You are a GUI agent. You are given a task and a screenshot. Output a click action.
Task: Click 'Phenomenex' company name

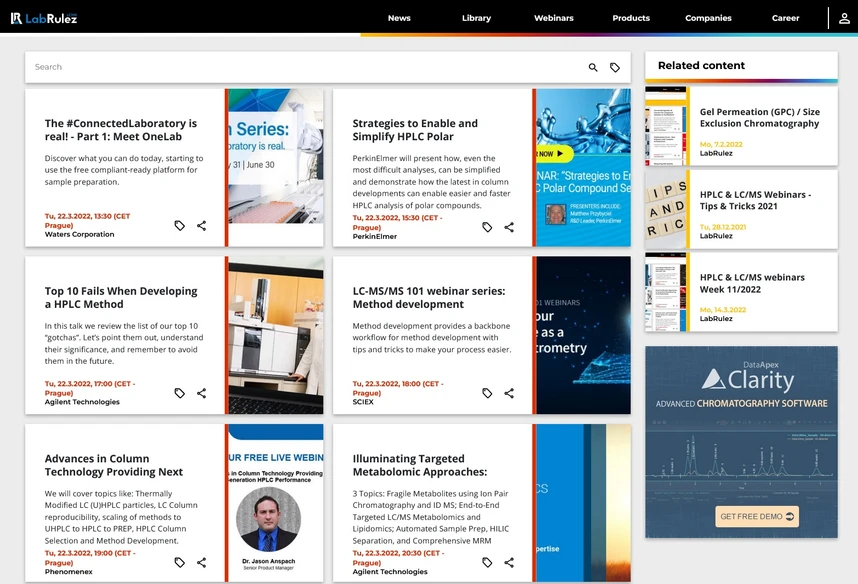tap(68, 571)
